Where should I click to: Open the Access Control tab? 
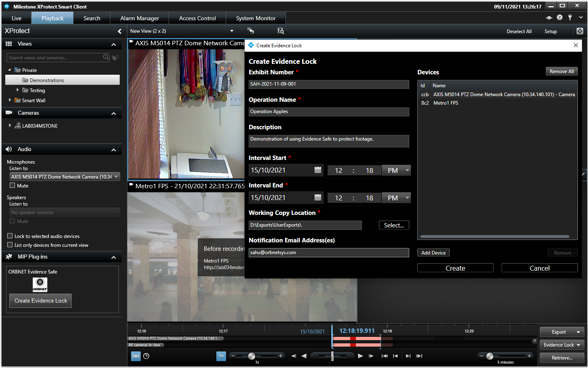tap(197, 18)
